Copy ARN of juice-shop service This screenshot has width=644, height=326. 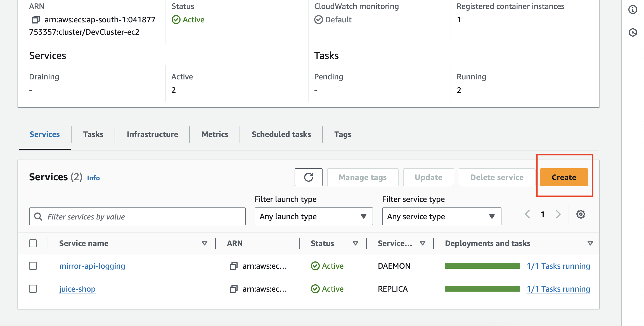(233, 289)
